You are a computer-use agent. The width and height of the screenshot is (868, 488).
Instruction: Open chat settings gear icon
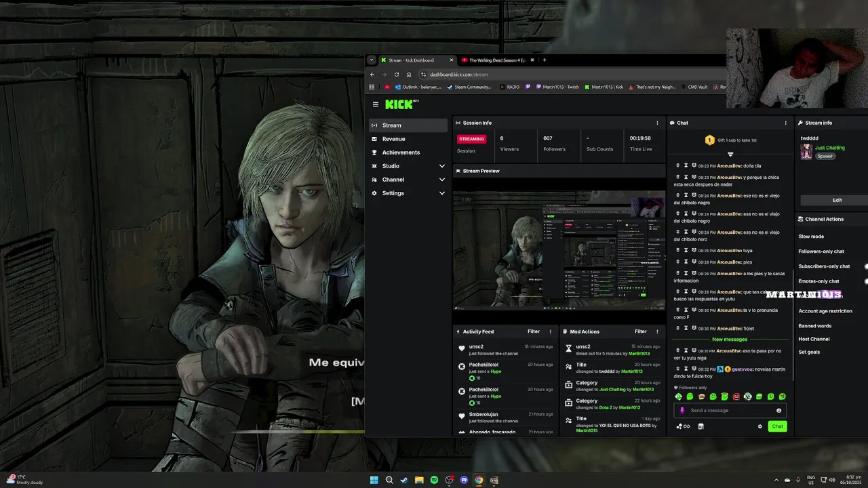pos(760,426)
